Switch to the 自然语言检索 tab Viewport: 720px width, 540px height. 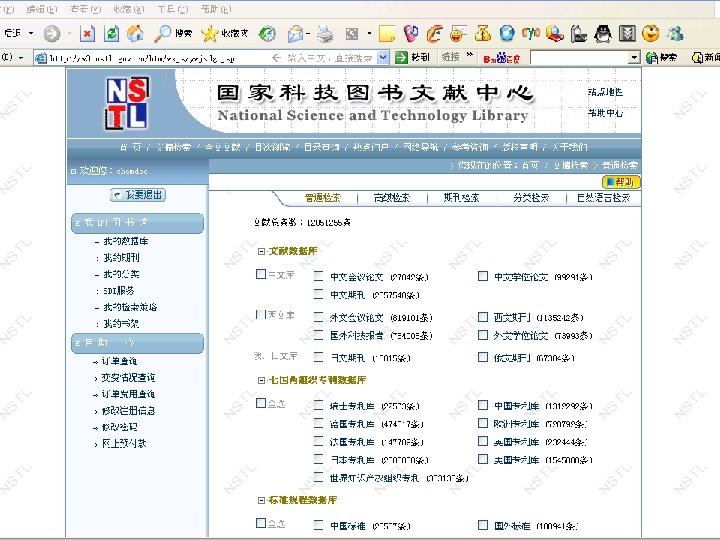pos(603,198)
